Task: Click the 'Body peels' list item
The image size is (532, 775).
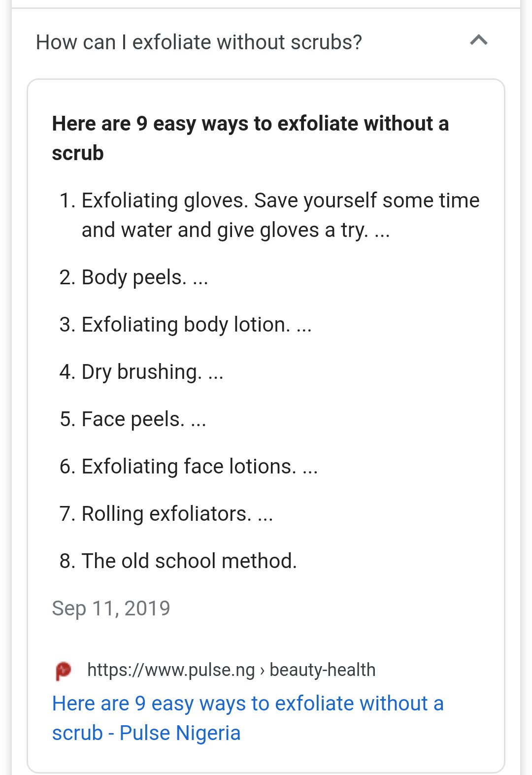Action: (133, 277)
